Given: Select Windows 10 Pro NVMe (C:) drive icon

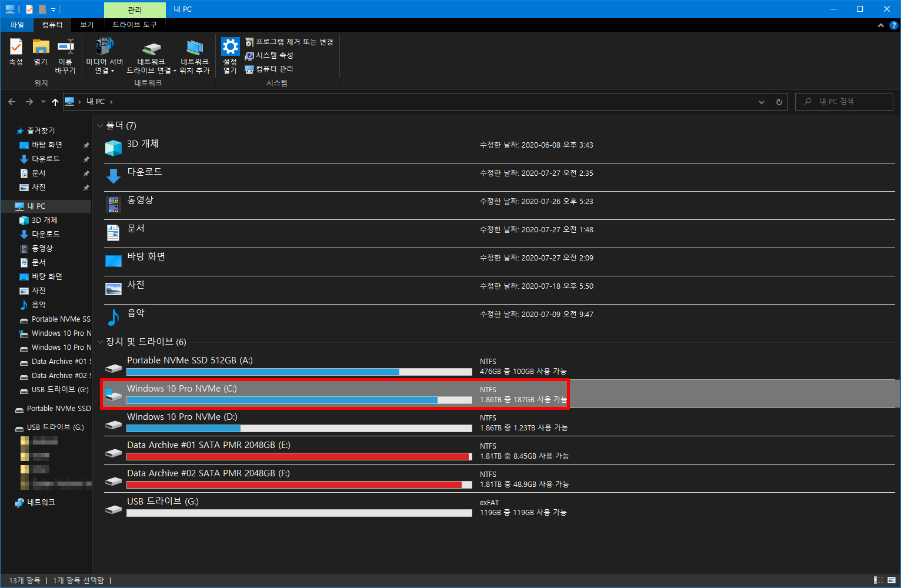Looking at the screenshot, I should click(x=114, y=395).
